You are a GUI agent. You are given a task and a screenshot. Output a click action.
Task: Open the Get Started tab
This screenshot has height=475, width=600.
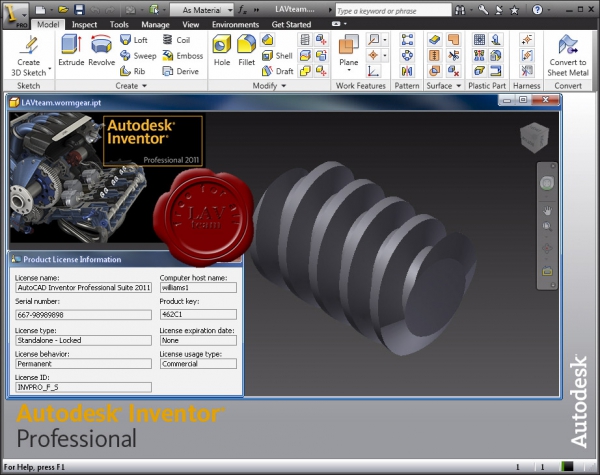[291, 24]
